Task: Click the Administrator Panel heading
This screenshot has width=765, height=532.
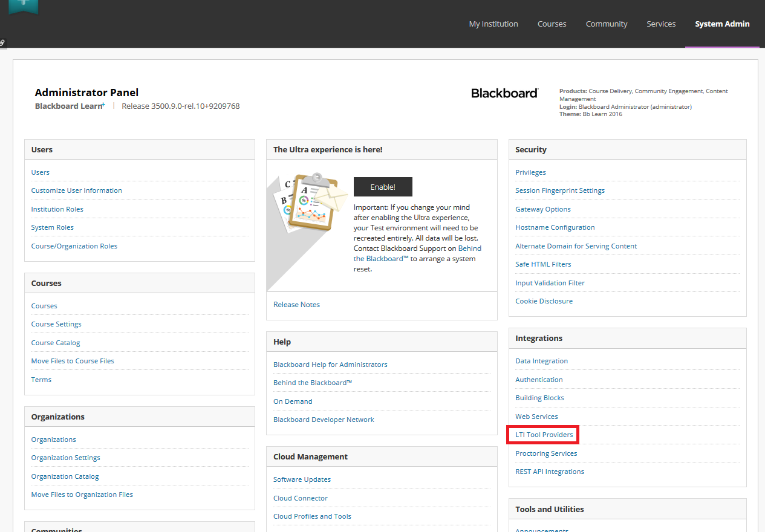Action: pos(86,92)
